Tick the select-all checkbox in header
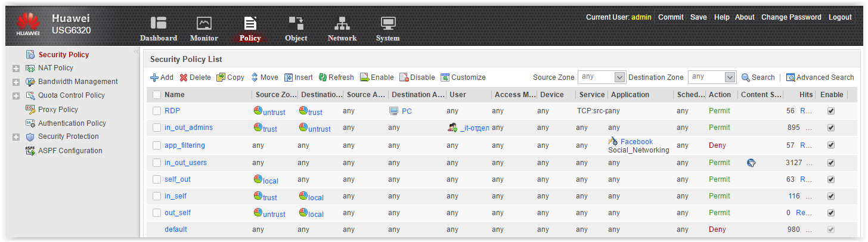The image size is (868, 242). [x=157, y=95]
